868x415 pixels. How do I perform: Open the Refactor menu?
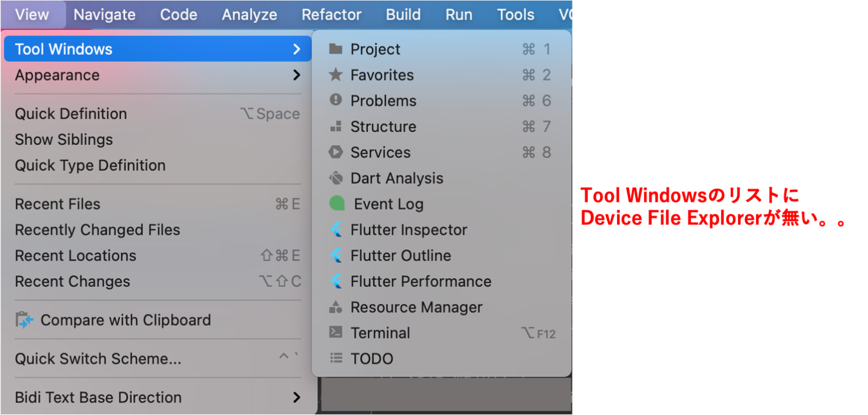click(332, 14)
